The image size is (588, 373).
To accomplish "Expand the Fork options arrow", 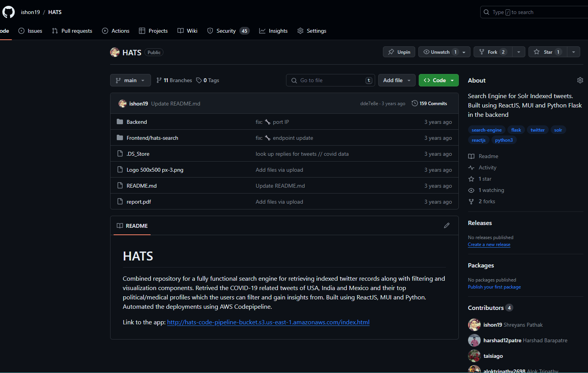I will click(519, 52).
